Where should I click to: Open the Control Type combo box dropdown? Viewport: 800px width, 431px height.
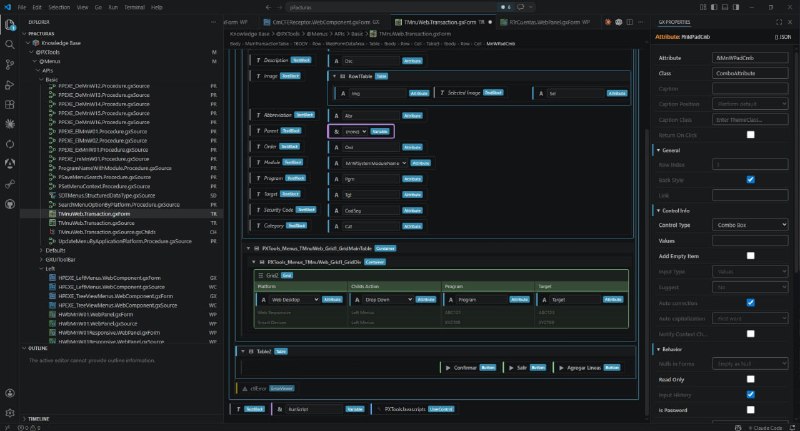[x=750, y=225]
